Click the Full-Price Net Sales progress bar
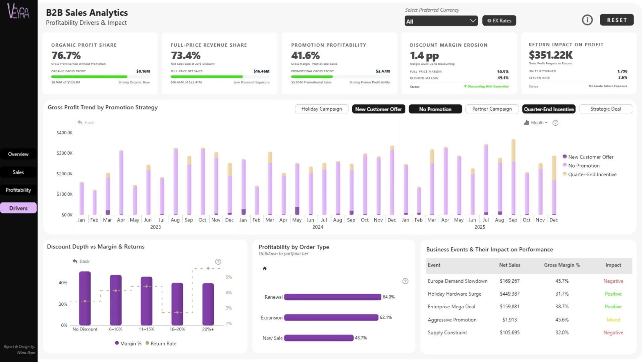 pyautogui.click(x=220, y=77)
